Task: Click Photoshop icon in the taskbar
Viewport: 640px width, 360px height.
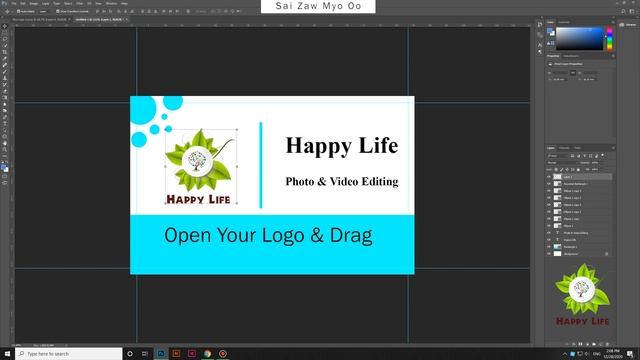Action: click(161, 353)
